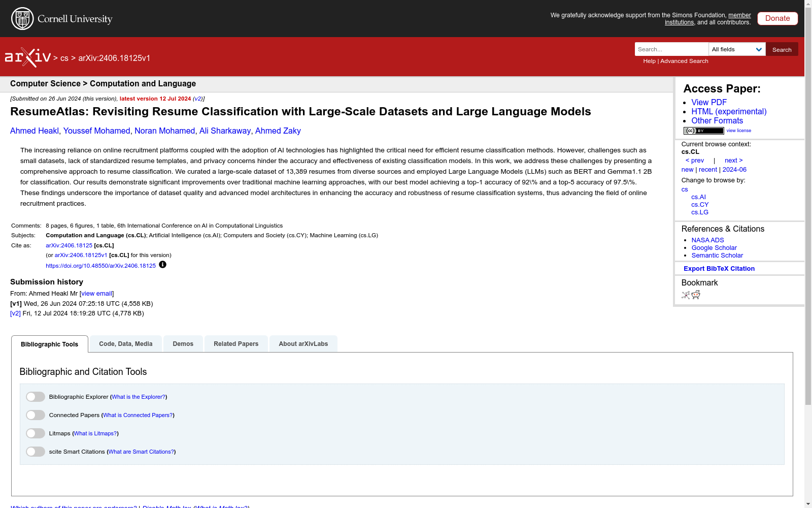Open author Ahmed Heakl link
The width and height of the screenshot is (812, 508).
tap(35, 131)
